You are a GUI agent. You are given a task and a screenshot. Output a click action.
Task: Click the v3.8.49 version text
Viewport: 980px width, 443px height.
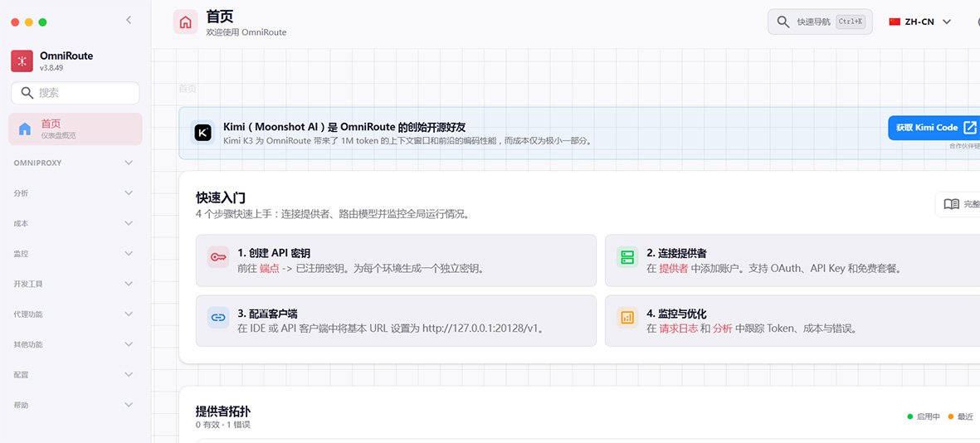click(x=51, y=67)
